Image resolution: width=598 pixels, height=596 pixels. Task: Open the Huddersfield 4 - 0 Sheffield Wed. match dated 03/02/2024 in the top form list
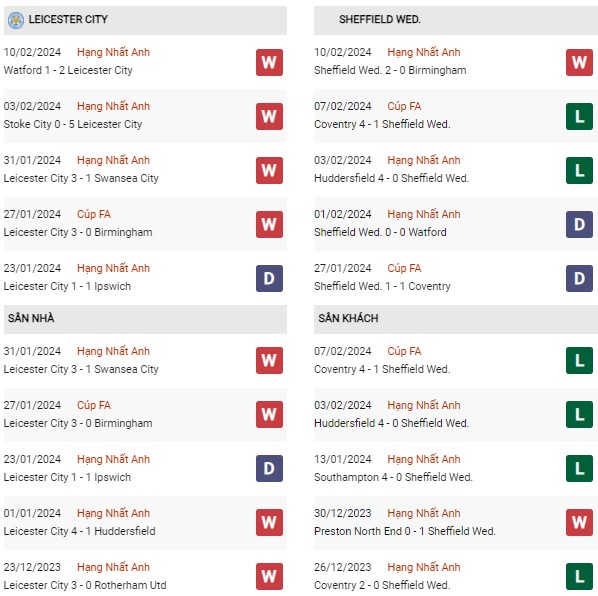391,178
